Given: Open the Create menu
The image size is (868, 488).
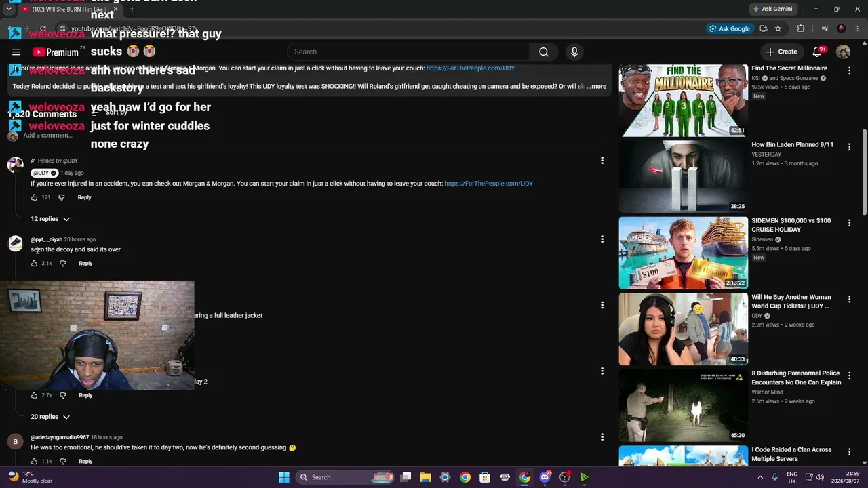Looking at the screenshot, I should 781,52.
